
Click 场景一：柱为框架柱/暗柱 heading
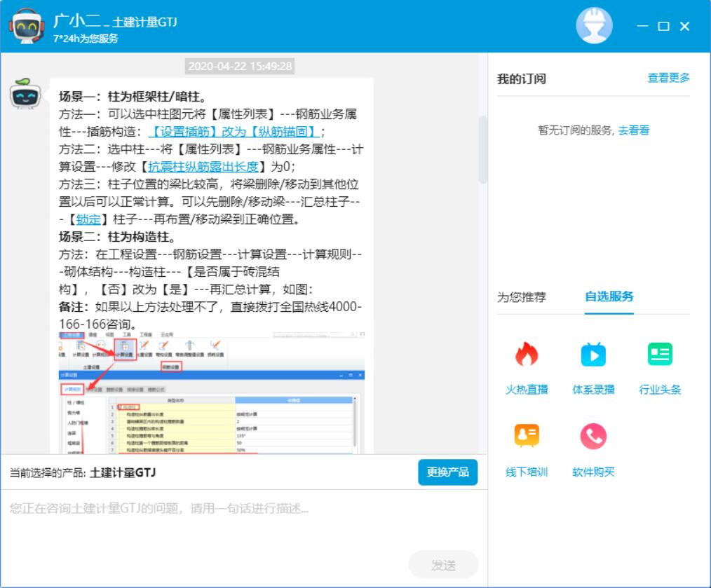click(133, 97)
